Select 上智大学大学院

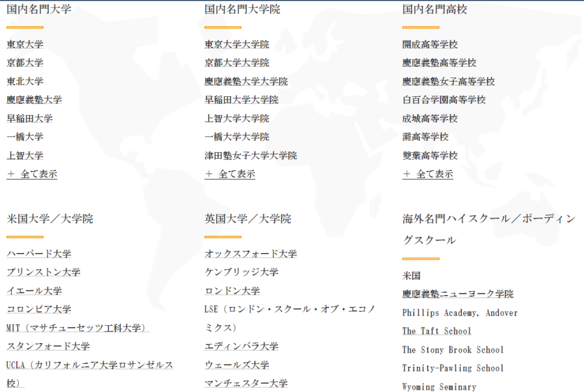237,119
